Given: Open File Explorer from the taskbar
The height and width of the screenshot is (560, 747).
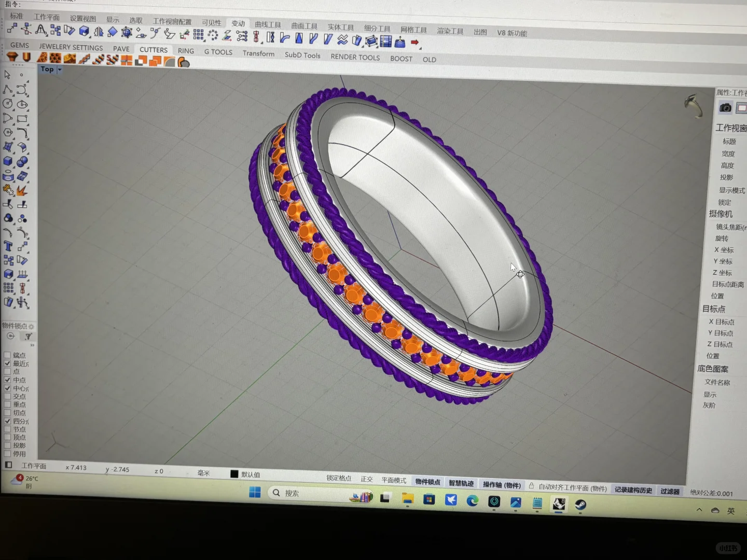Looking at the screenshot, I should pos(407,499).
